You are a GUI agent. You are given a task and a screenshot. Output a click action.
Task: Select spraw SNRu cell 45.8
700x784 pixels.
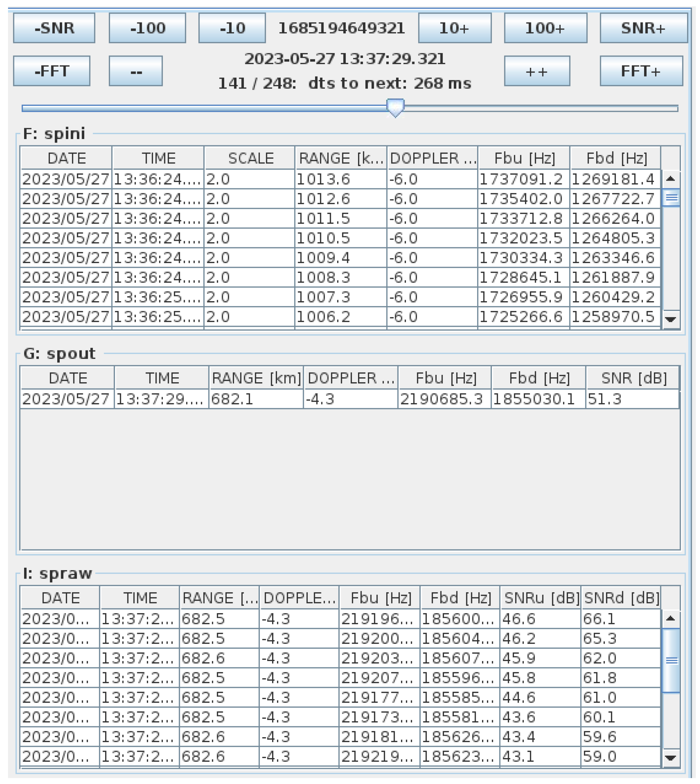(x=540, y=678)
